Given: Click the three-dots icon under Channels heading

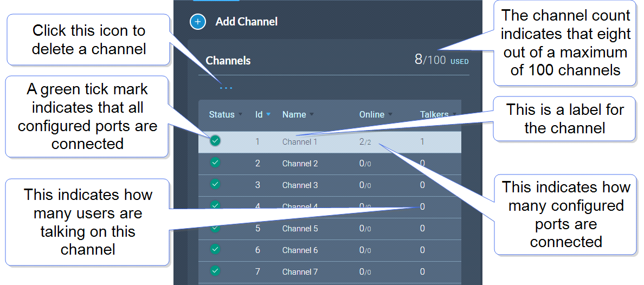Looking at the screenshot, I should (x=226, y=87).
